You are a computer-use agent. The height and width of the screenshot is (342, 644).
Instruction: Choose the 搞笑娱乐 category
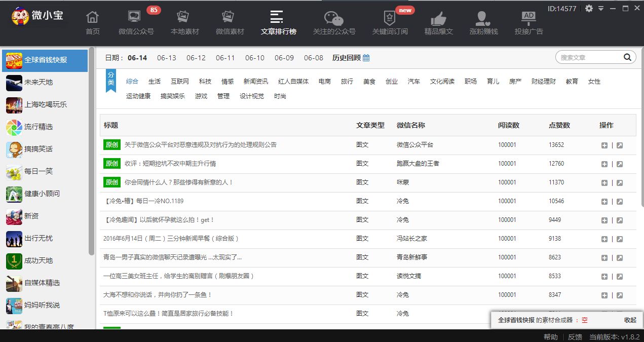(x=173, y=96)
